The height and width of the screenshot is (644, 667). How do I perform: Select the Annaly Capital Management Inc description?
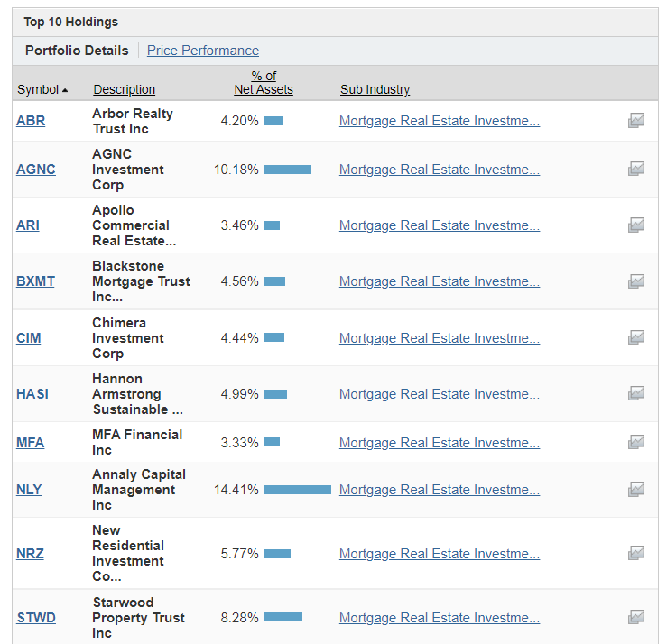[139, 490]
